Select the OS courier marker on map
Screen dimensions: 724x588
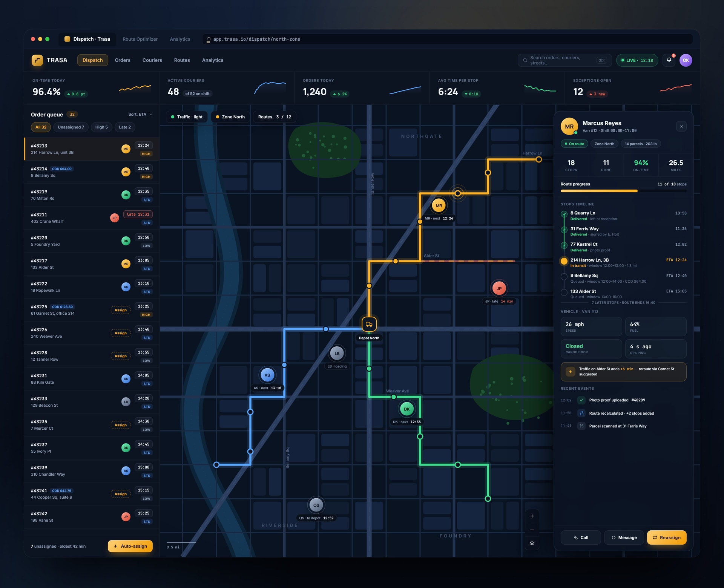(x=316, y=505)
